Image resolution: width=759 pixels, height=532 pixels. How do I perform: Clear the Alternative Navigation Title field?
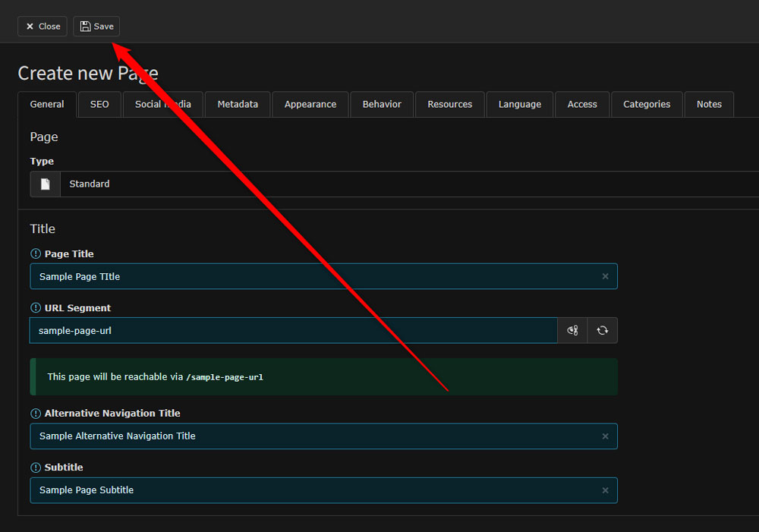coord(605,436)
